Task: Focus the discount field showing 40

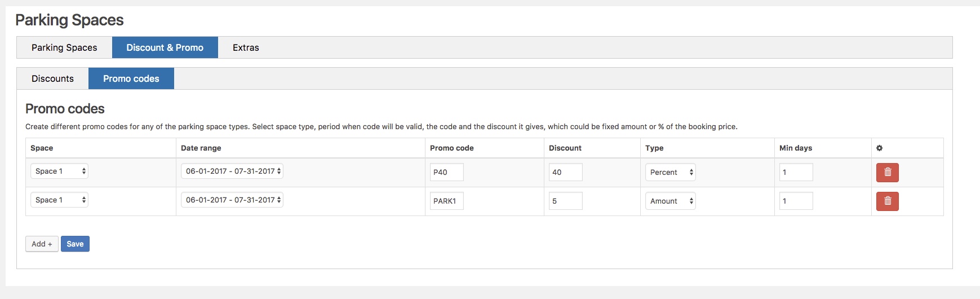Action: click(x=565, y=173)
